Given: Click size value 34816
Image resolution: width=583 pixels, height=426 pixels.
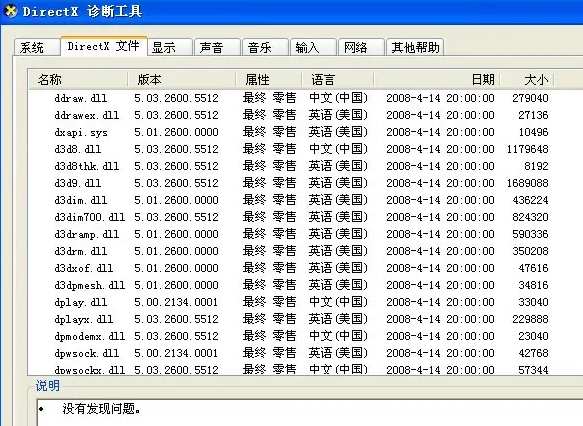Looking at the screenshot, I should (x=533, y=285).
